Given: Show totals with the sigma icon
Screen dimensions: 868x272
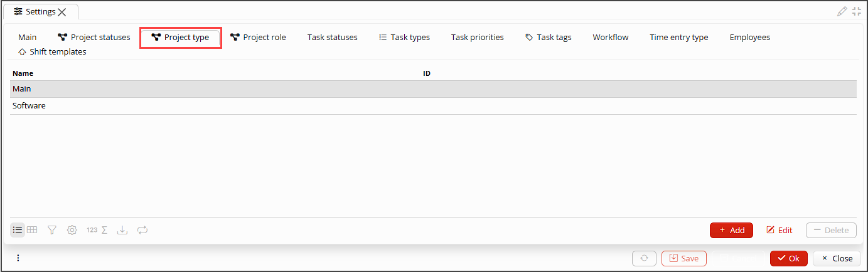Looking at the screenshot, I should (x=104, y=230).
